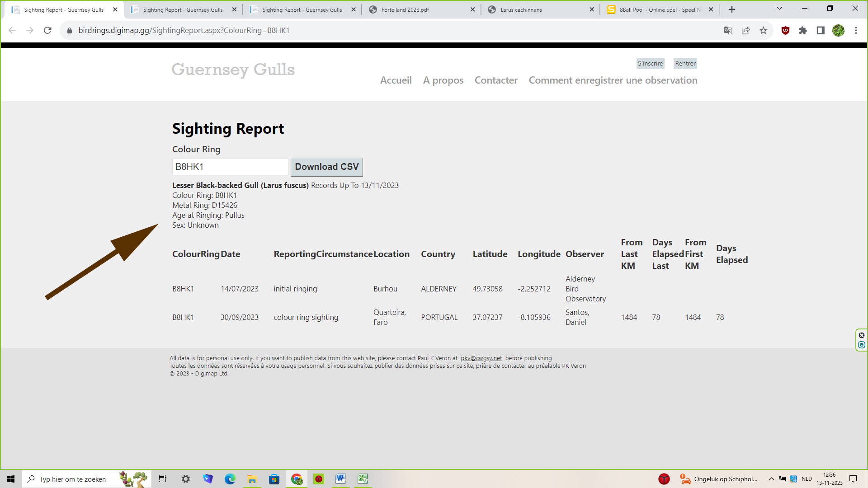The height and width of the screenshot is (488, 868).
Task: Click the browser reload page icon
Action: click(x=47, y=30)
